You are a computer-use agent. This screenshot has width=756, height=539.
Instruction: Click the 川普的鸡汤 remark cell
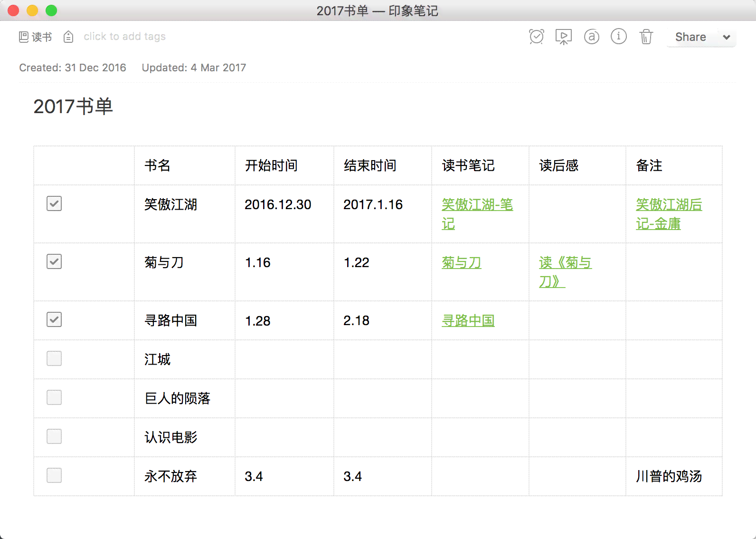tap(674, 476)
